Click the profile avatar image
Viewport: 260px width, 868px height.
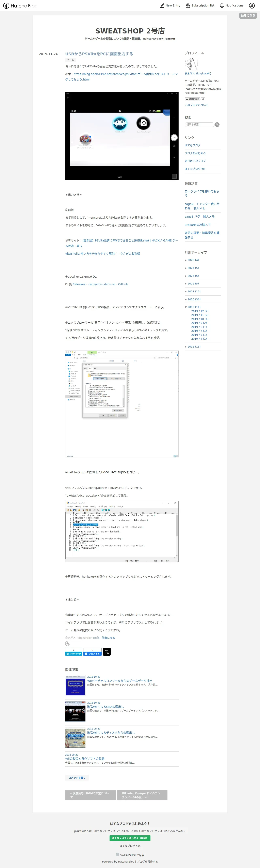[x=191, y=64]
